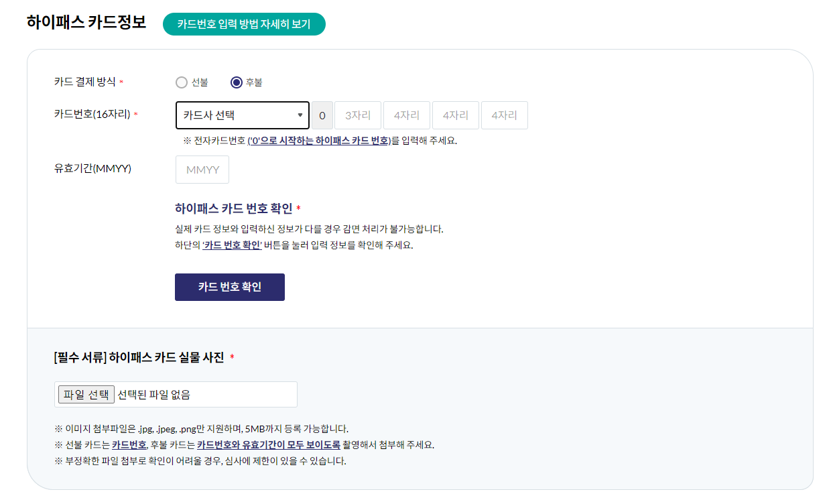Click the 카드 번호 확인 button

230,287
